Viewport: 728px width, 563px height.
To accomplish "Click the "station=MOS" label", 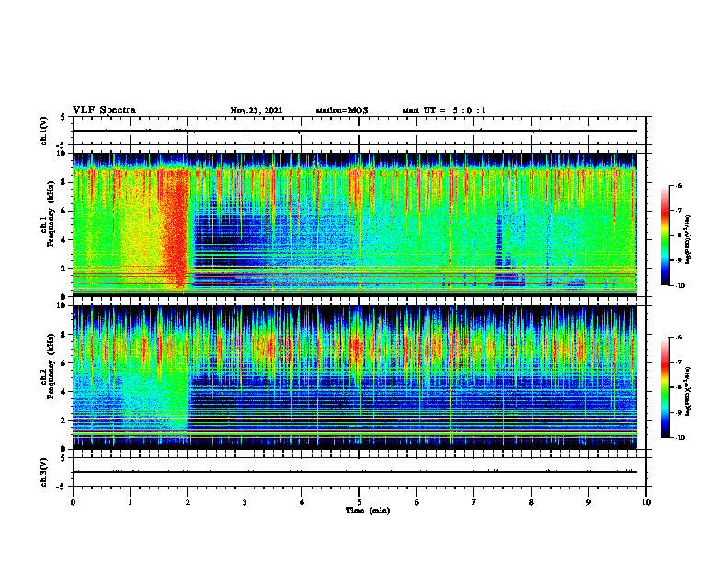I will (342, 110).
